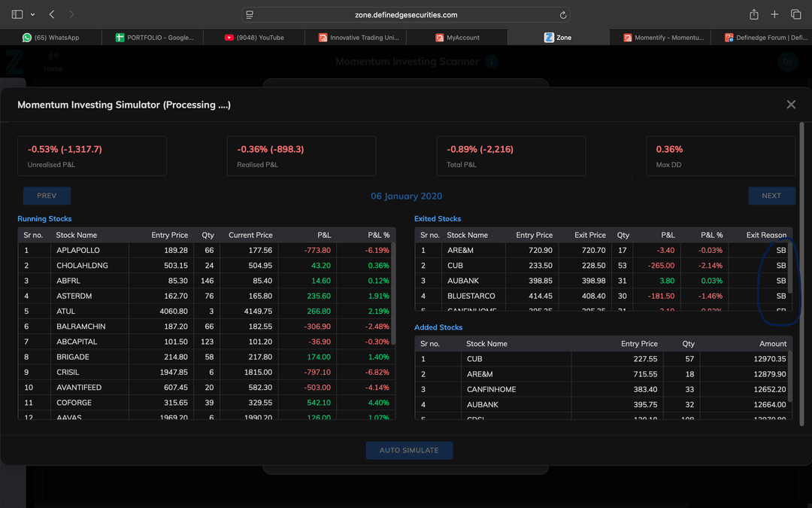The width and height of the screenshot is (812, 508).
Task: Focus the zone.definedgesecurities.com address field
Action: coord(406,14)
